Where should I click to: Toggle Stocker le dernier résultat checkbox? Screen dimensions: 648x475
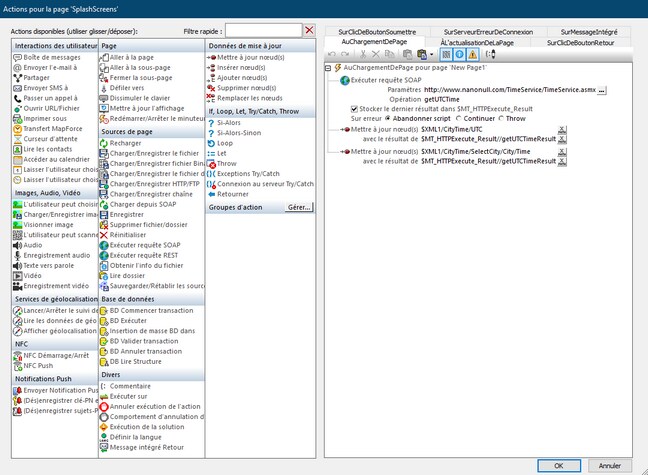[x=355, y=109]
